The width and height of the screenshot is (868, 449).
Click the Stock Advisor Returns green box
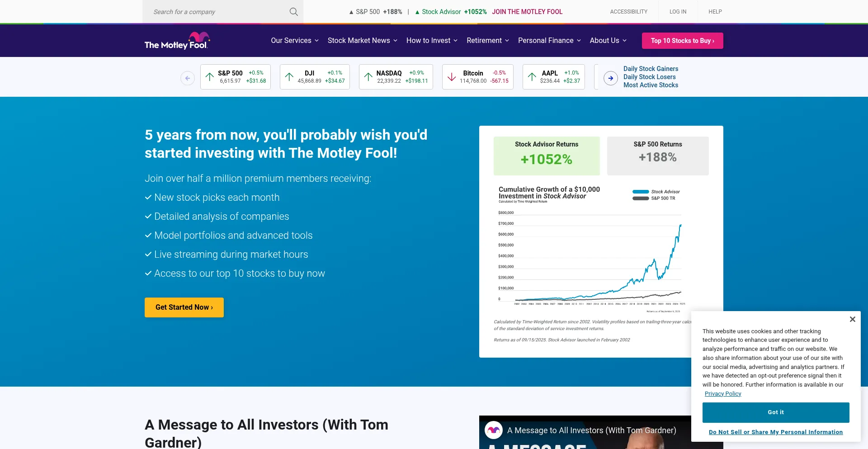point(547,156)
